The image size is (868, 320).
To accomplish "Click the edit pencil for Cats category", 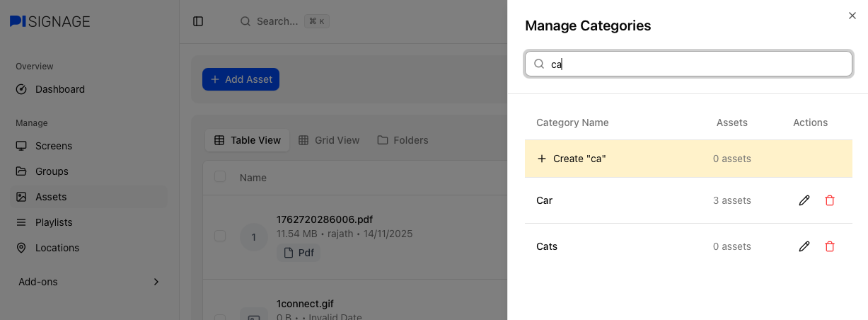I will (x=804, y=246).
